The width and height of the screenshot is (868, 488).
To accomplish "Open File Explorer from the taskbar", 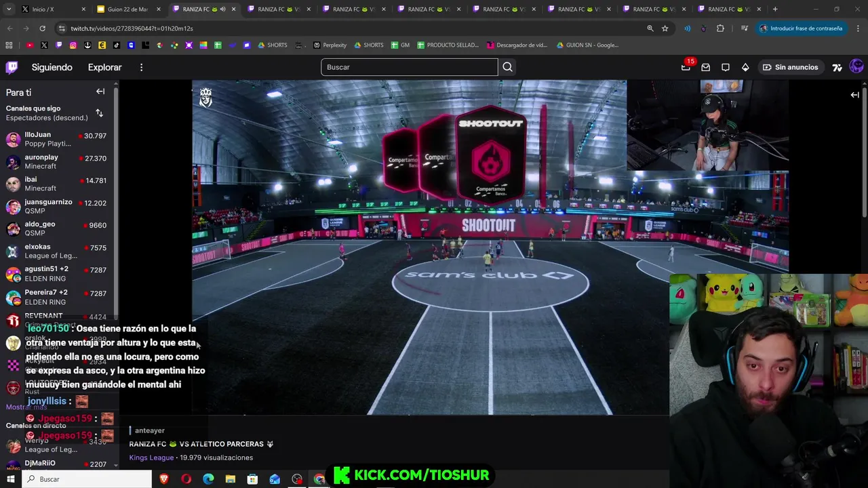I will click(231, 479).
